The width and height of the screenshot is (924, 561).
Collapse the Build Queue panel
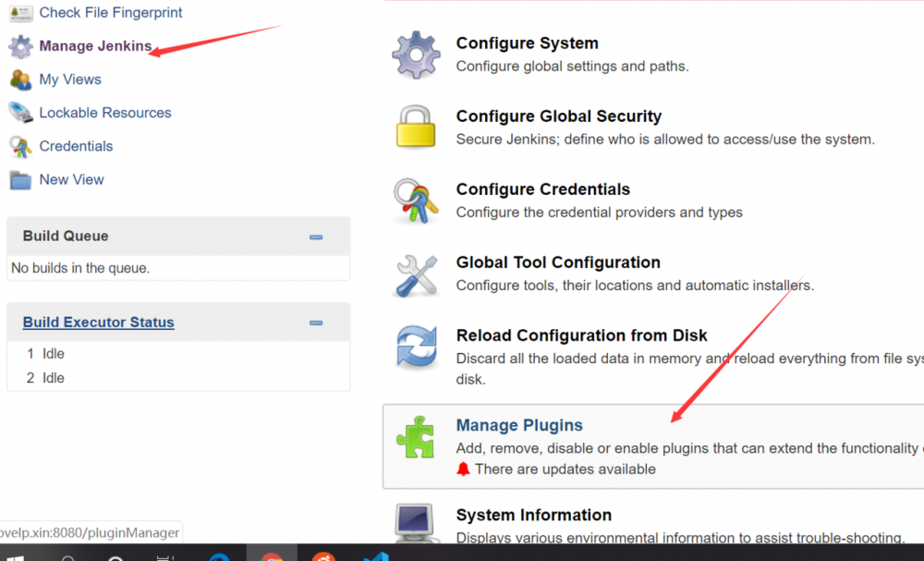tap(316, 237)
